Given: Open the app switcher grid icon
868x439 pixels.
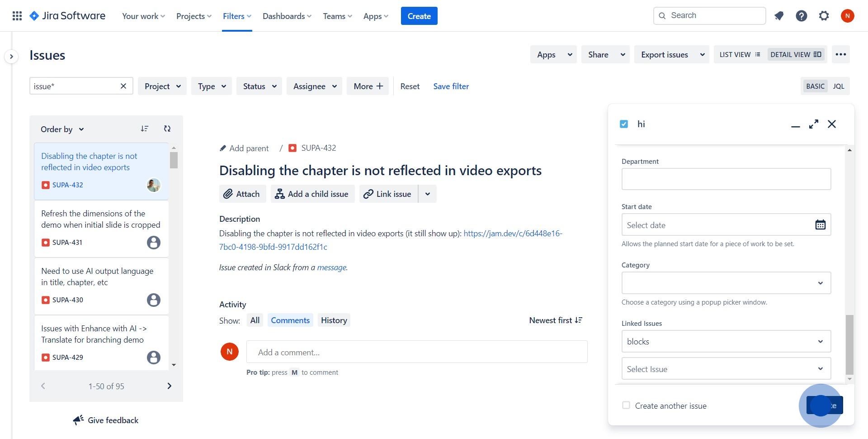Looking at the screenshot, I should tap(17, 16).
